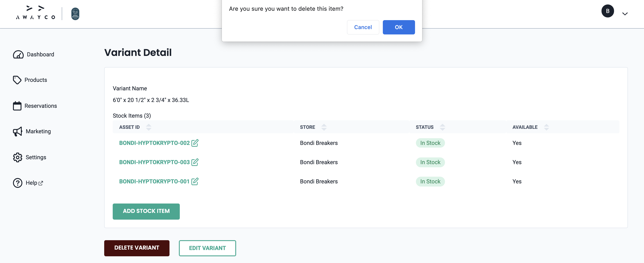Sort the table by Available column
This screenshot has width=644, height=263.
coord(546,127)
